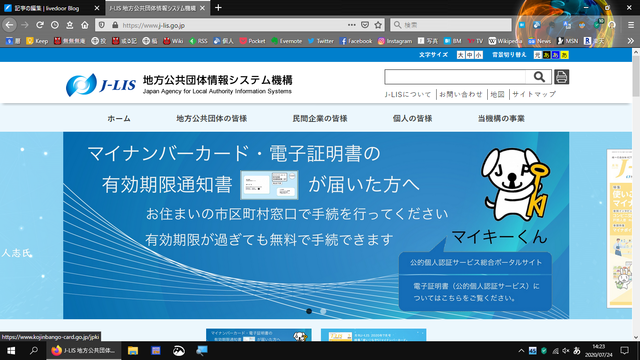640x360 pixels.
Task: Bookmark this page with the star icon
Action: pyautogui.click(x=378, y=25)
